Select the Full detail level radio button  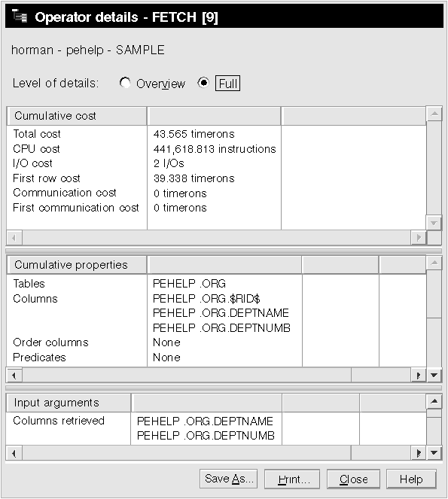tap(203, 83)
